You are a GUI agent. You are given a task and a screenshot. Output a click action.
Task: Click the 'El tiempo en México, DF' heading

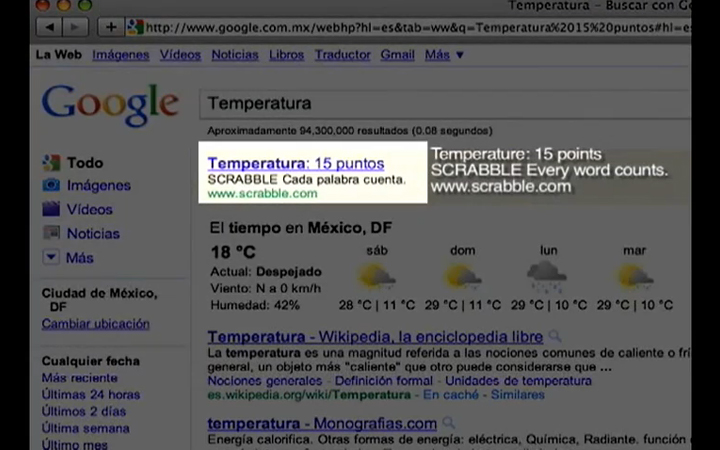coord(301,228)
